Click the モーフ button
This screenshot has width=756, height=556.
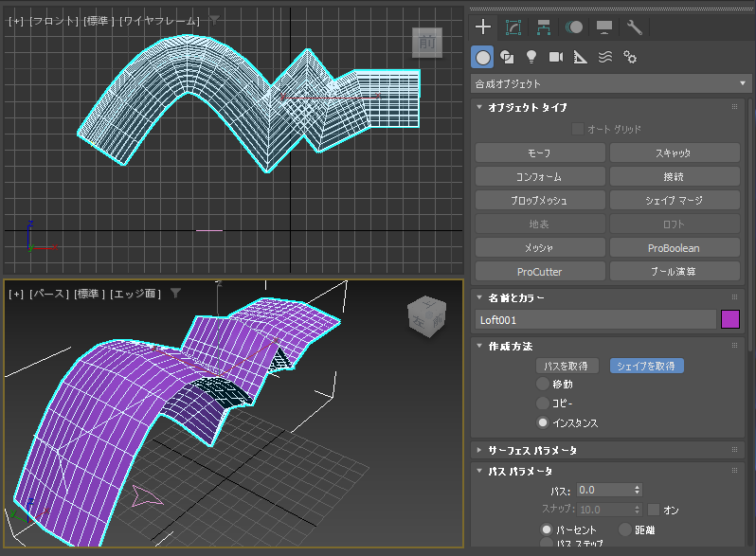(540, 152)
